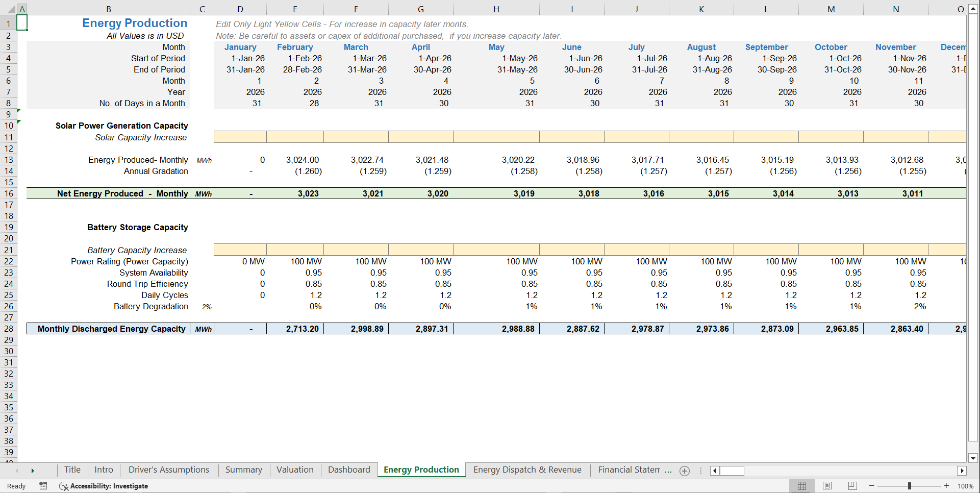Open Page Layout view from status bar
Viewport: 980px width, 493px height.
click(826, 486)
